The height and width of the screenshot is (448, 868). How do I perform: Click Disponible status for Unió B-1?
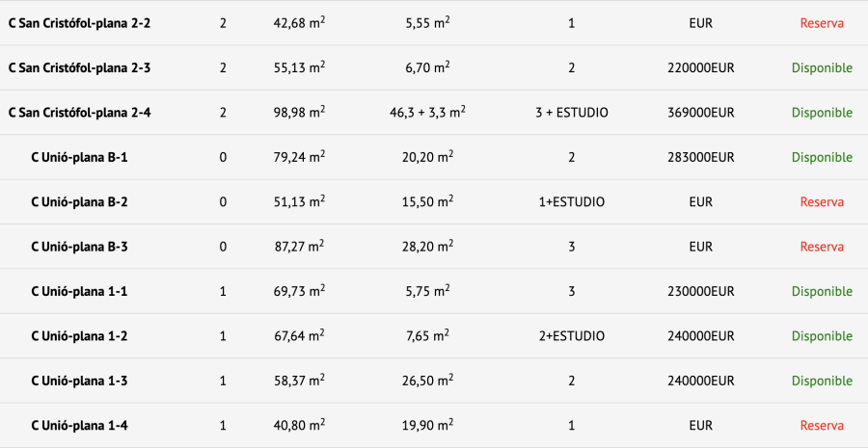(x=822, y=157)
